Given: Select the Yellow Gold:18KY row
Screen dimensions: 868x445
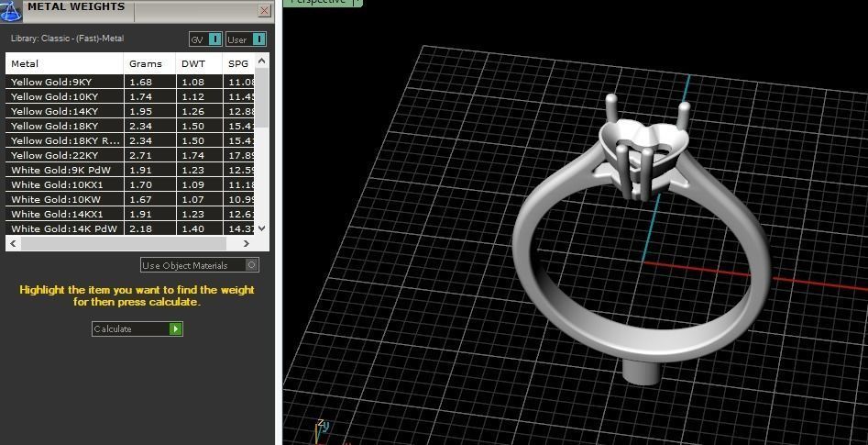Looking at the screenshot, I should tap(130, 126).
